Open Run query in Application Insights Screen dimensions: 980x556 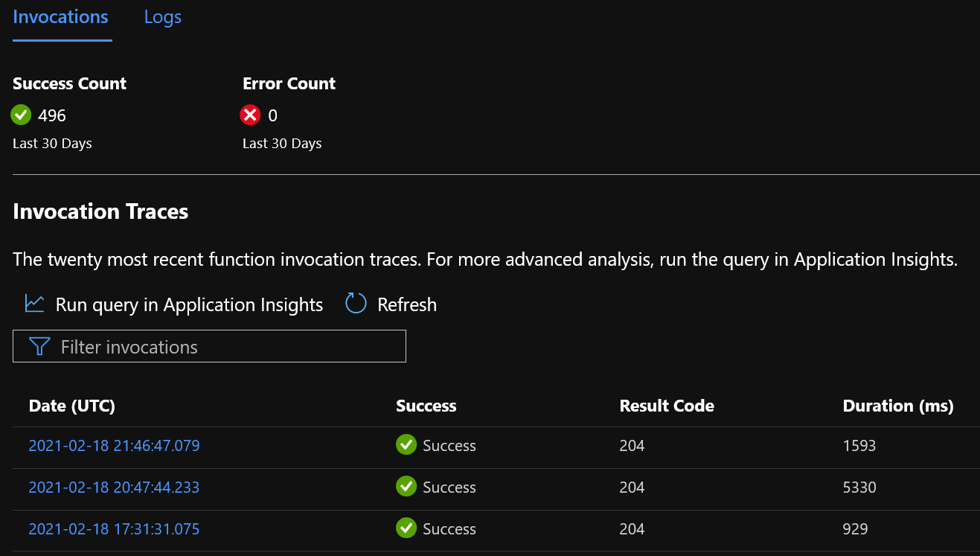point(189,304)
